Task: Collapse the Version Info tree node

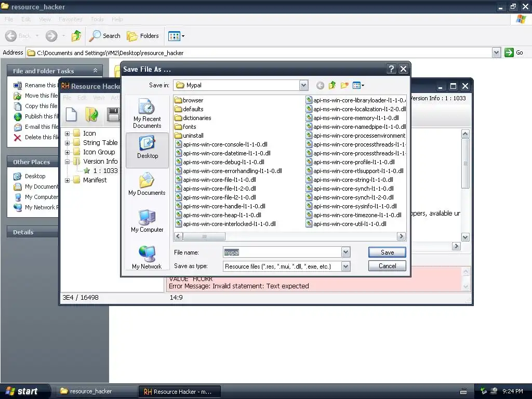Action: 67,162
